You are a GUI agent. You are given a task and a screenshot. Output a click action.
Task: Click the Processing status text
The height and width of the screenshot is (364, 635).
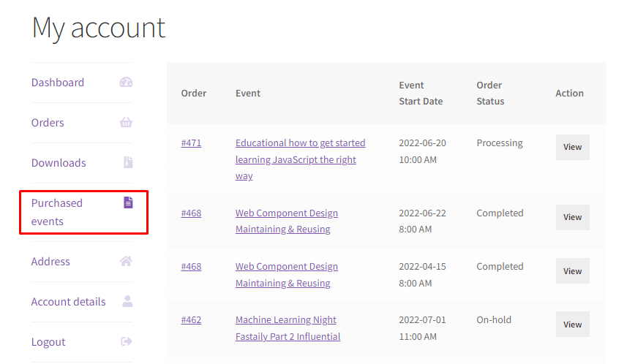point(500,143)
